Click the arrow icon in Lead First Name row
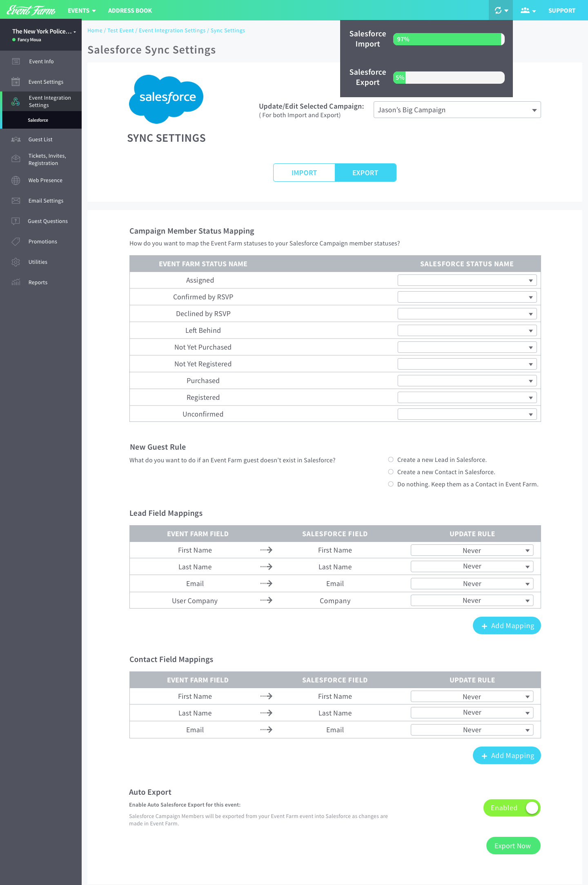Image resolution: width=588 pixels, height=885 pixels. (x=266, y=550)
